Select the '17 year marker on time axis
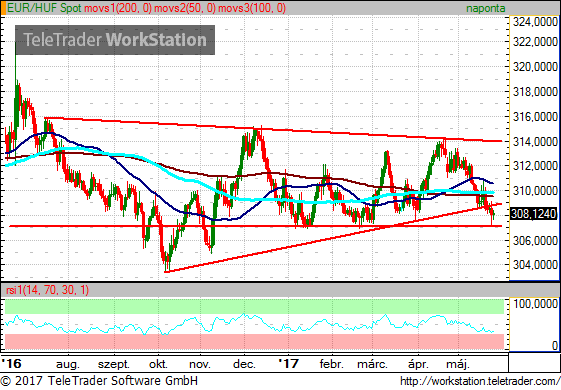Screen dimensions: 561x390 [288, 364]
